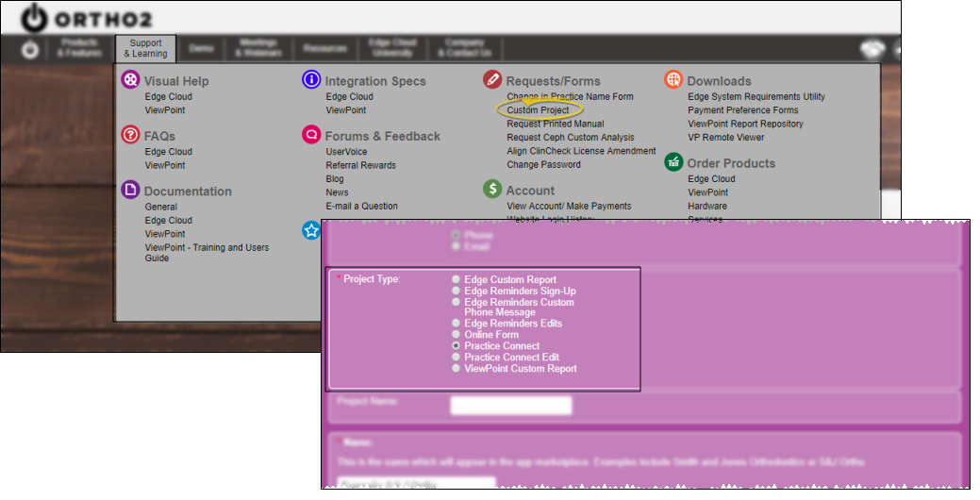The height and width of the screenshot is (500, 980).
Task: Select Edge Reminders Custom Phone Message option
Action: tap(457, 303)
